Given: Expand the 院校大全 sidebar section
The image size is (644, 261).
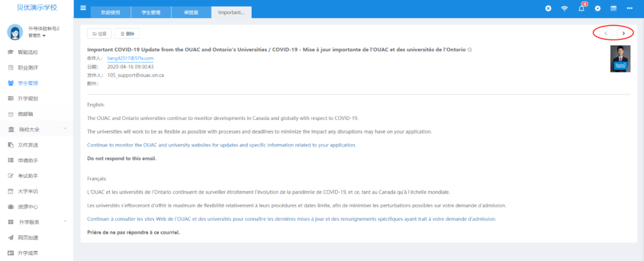Looking at the screenshot, I should (x=65, y=129).
